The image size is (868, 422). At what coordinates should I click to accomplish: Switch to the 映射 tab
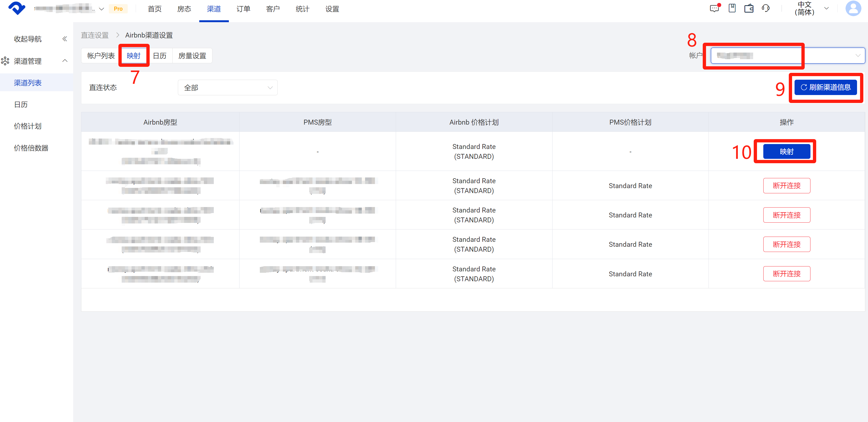point(133,56)
